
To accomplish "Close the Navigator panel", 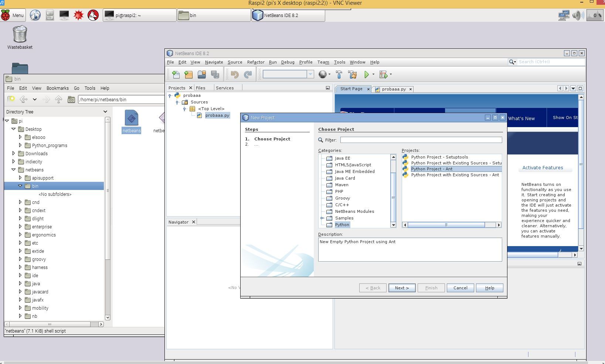I will tap(193, 222).
